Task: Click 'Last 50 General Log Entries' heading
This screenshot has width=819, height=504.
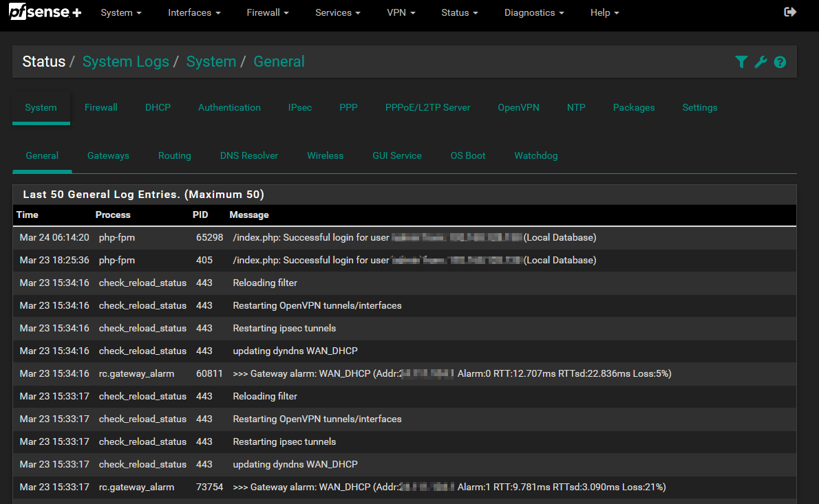Action: click(144, 195)
